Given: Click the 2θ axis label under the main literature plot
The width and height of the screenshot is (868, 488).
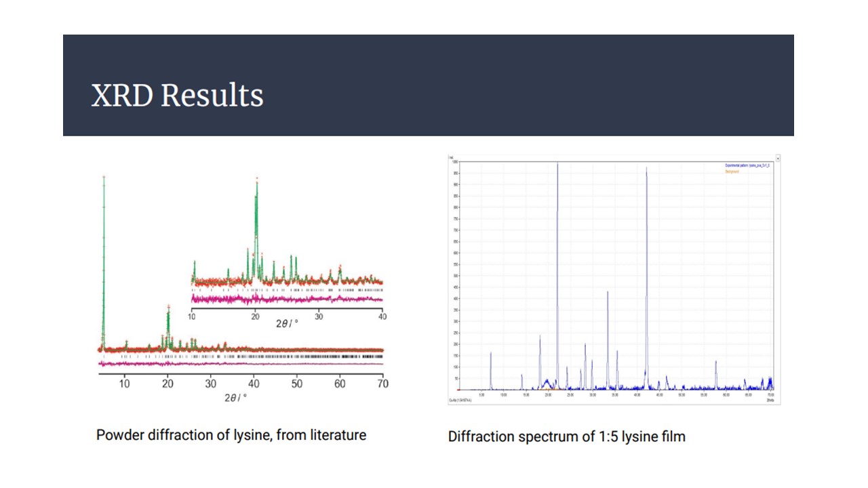Looking at the screenshot, I should (235, 397).
